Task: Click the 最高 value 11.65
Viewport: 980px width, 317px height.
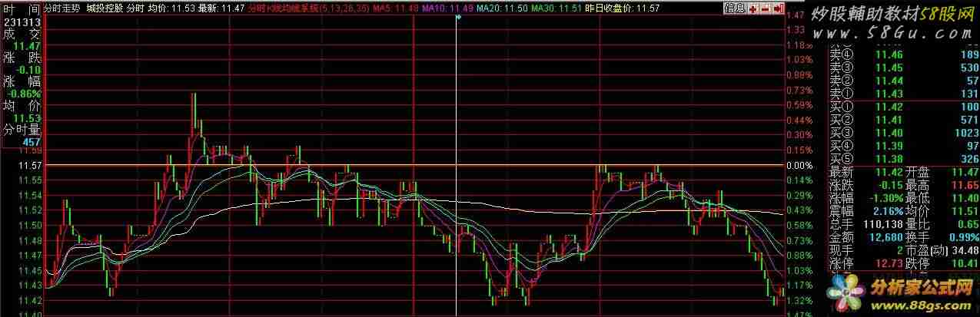Action: tap(964, 185)
